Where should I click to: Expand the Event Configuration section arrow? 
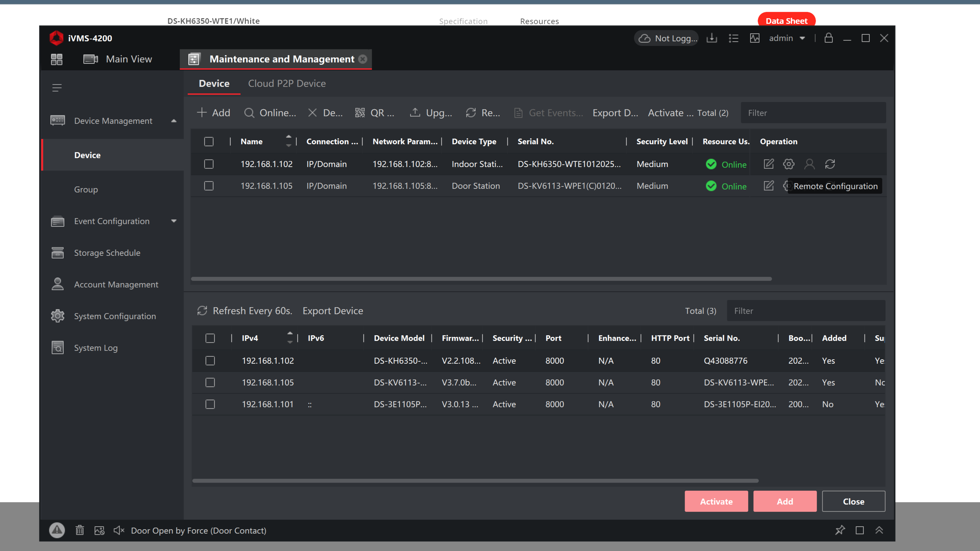(x=174, y=221)
